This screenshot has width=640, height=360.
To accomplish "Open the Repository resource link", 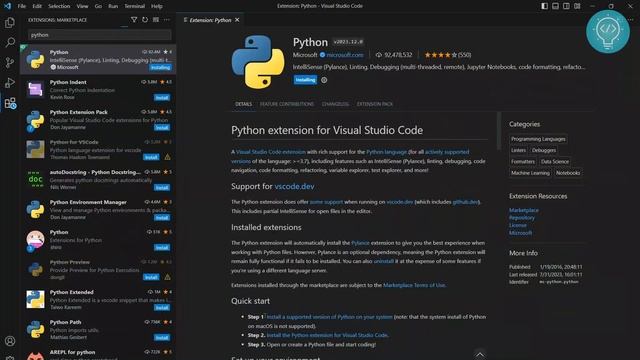I will (x=522, y=218).
